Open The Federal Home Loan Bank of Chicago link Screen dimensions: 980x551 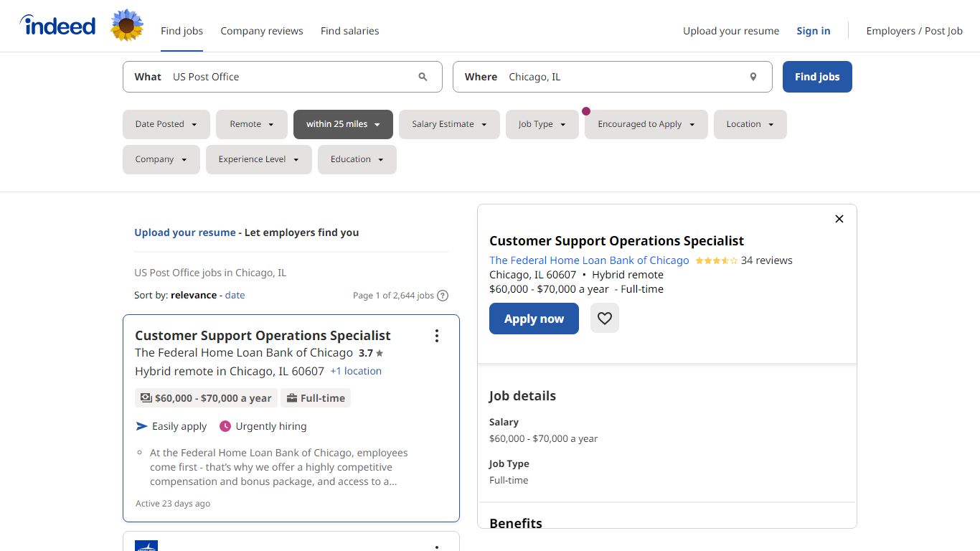[x=589, y=260]
